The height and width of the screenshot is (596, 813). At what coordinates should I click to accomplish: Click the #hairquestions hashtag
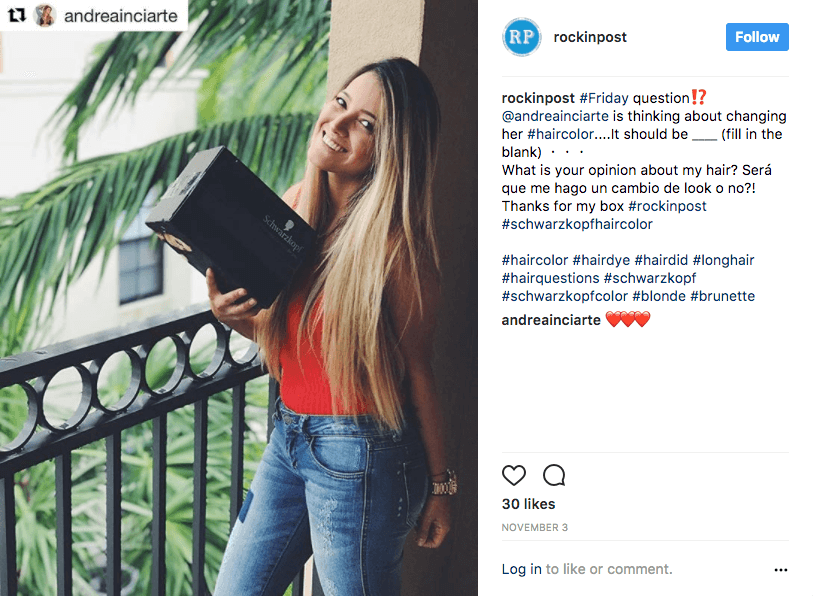click(x=550, y=278)
